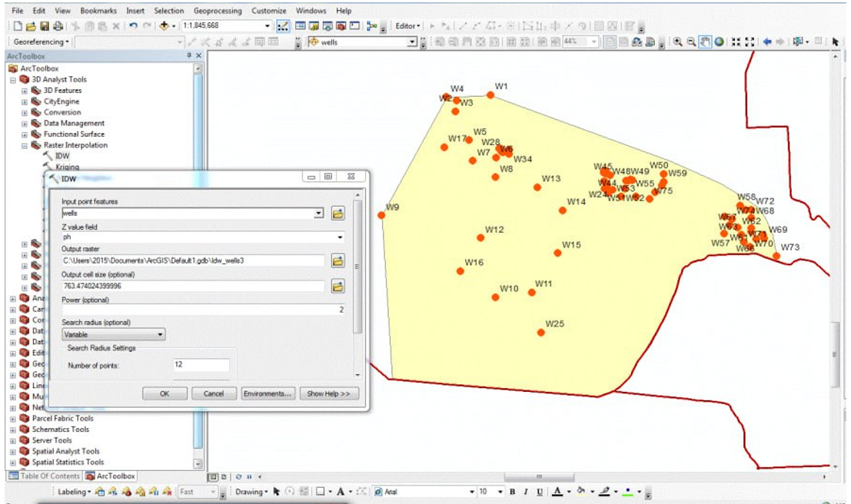Go back to previous extent blue arrow
This screenshot has width=851, height=504.
click(767, 41)
